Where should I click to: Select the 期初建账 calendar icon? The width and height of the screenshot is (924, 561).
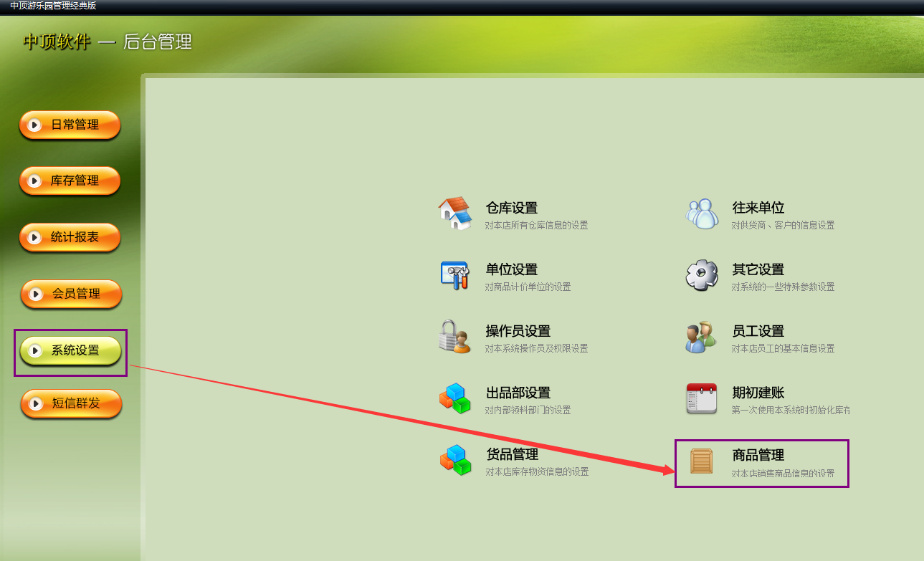(702, 398)
